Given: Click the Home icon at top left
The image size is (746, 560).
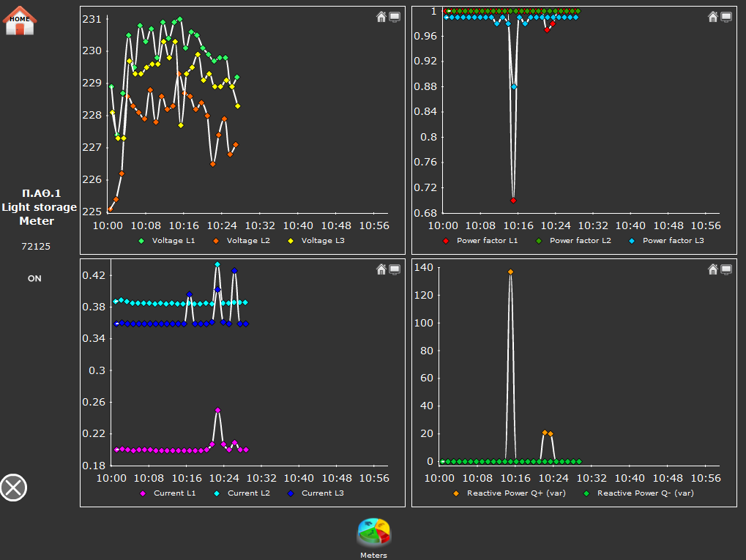Looking at the screenshot, I should [x=20, y=20].
